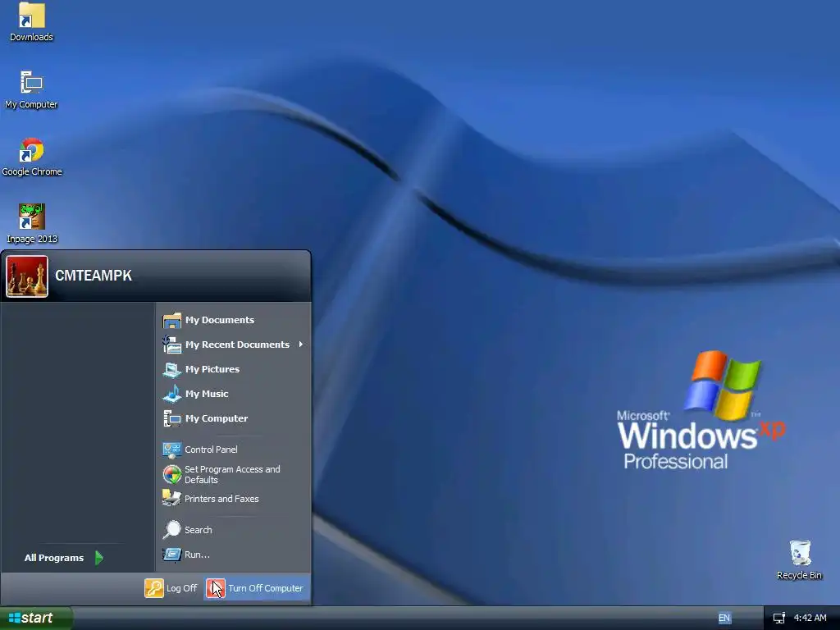Click the red Turn Off Computer icon
Viewport: 840px width, 630px height.
[216, 588]
